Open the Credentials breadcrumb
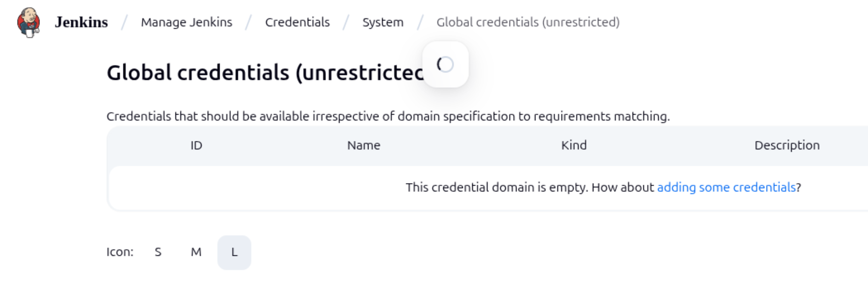This screenshot has height=293, width=868. pyautogui.click(x=297, y=22)
